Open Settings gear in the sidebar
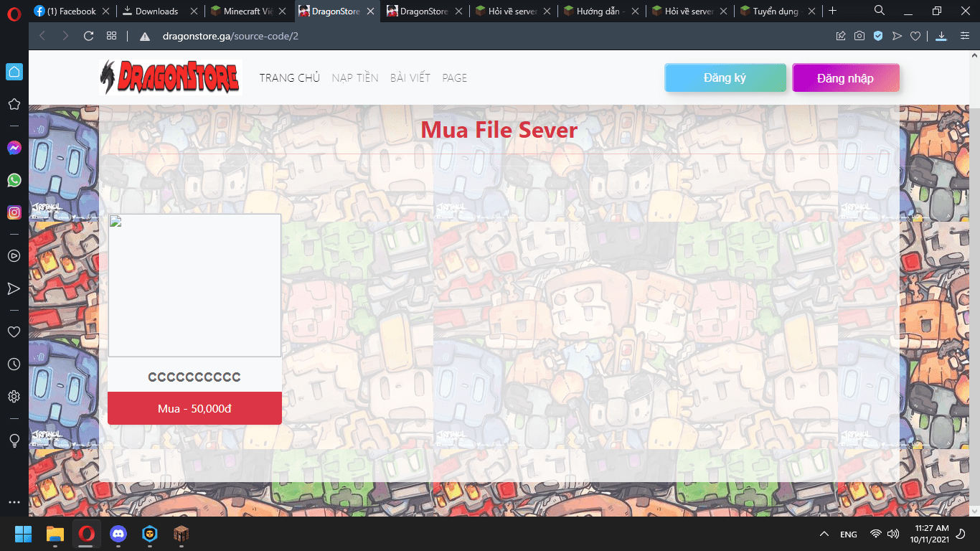Screen dimensions: 980x551 pos(14,397)
